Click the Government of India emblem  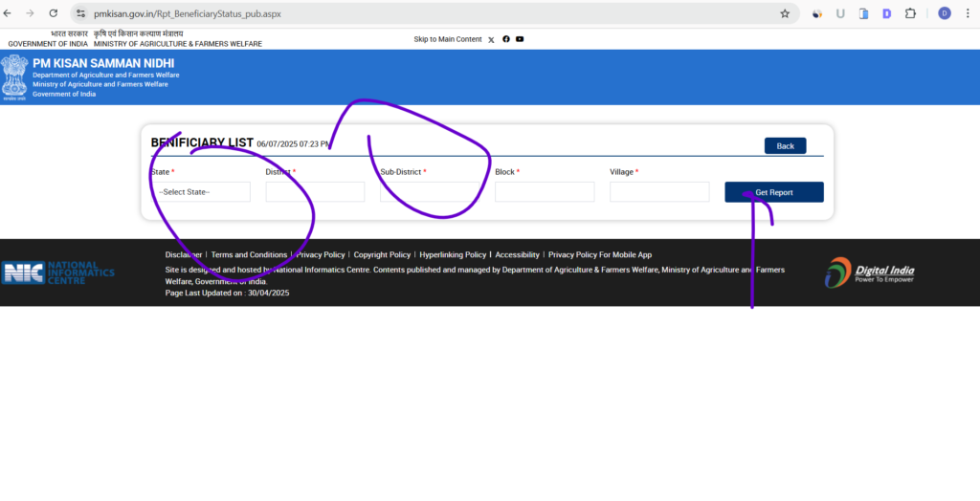(14, 77)
